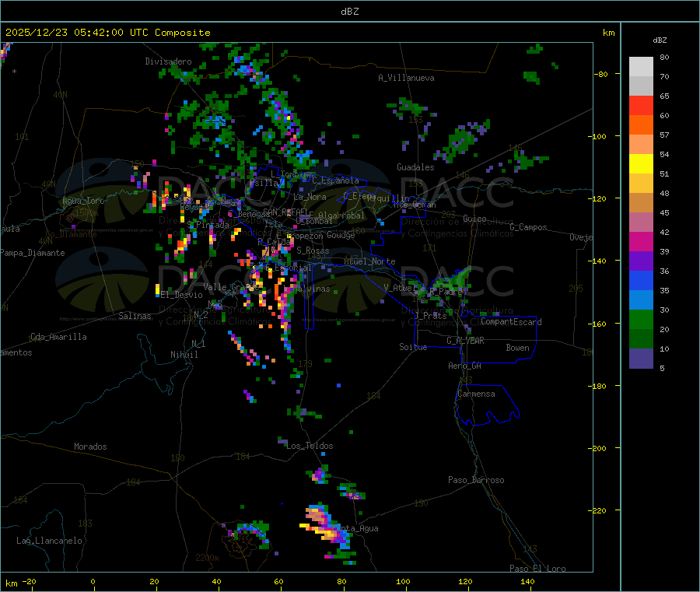Click the yellow 54 dBZ legend swatch

(641, 164)
